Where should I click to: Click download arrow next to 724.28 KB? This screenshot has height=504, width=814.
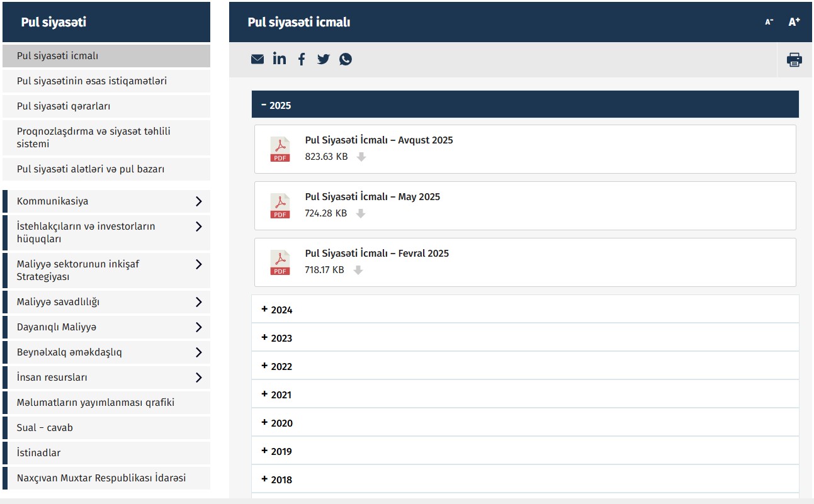pyautogui.click(x=361, y=214)
